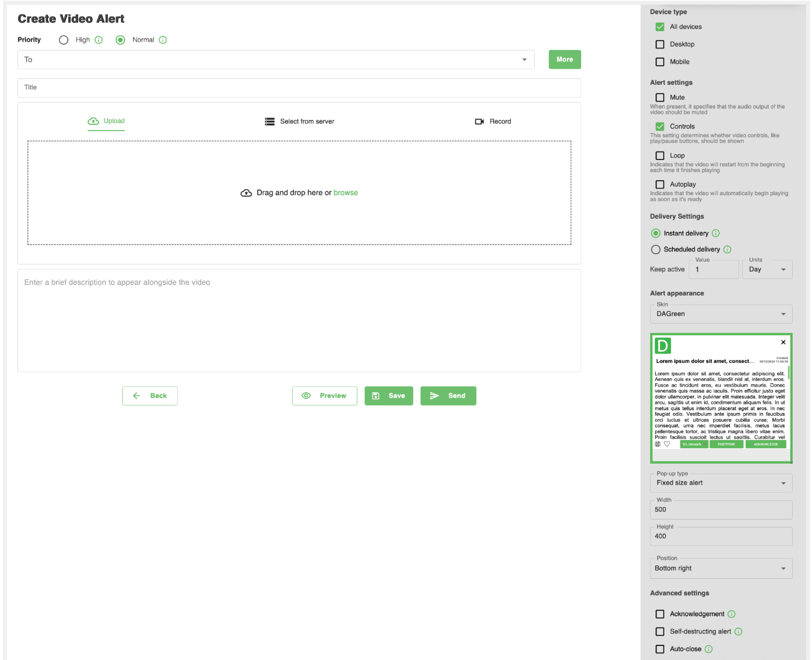Click the Self-destructing alert info icon
This screenshot has width=812, height=660.
click(739, 632)
